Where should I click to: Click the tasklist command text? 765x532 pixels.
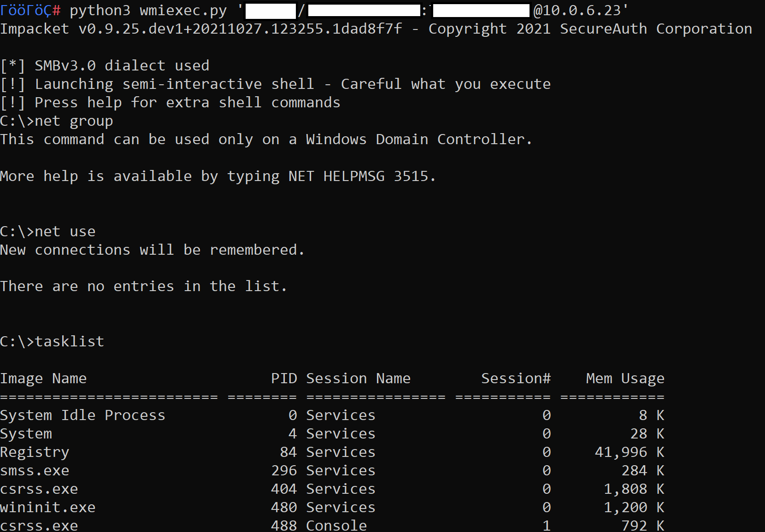point(69,341)
